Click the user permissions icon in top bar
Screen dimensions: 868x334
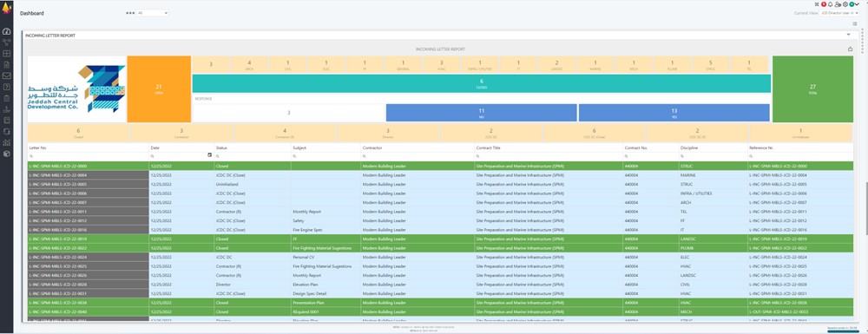click(838, 3)
